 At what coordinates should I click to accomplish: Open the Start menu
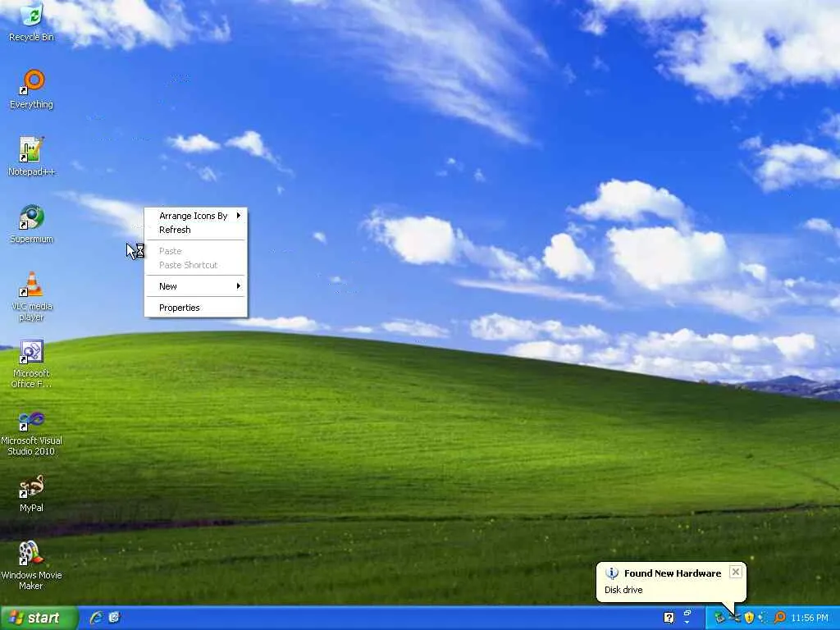point(39,618)
